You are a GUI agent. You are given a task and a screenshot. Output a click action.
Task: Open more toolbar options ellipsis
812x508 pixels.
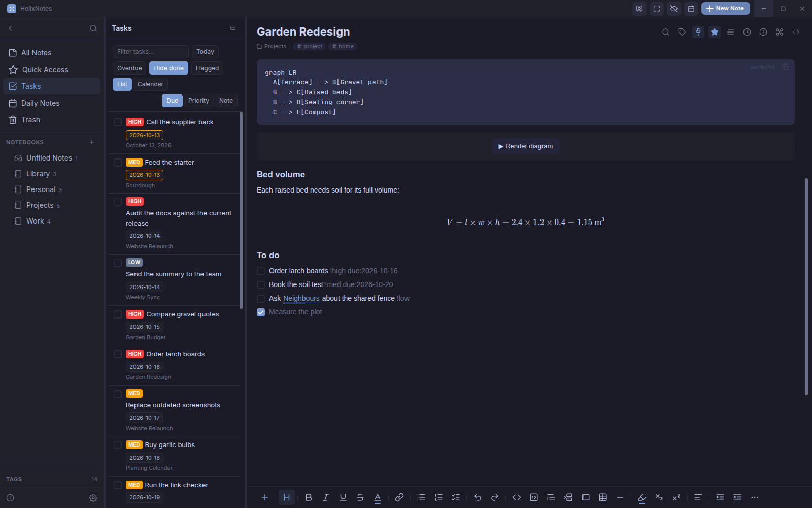click(755, 497)
